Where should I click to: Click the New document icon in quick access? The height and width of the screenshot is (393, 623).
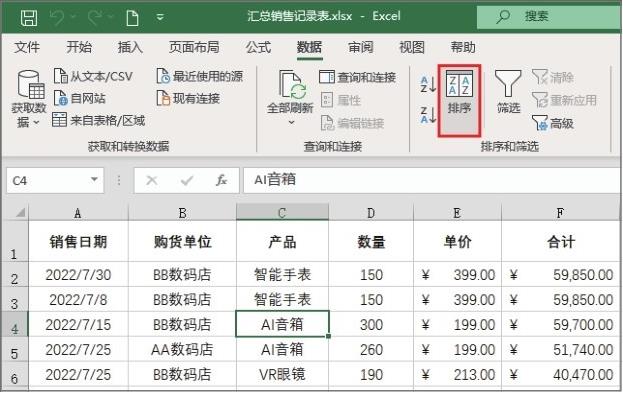point(132,17)
